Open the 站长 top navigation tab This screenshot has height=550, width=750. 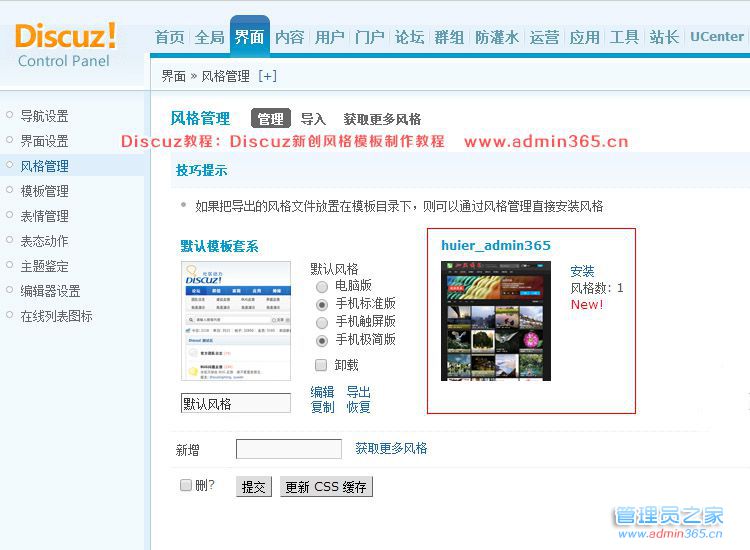(664, 37)
